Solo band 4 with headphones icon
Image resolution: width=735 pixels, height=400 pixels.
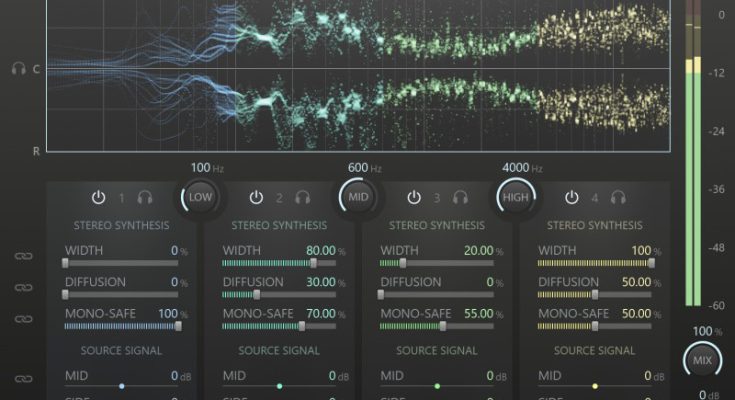tap(618, 198)
